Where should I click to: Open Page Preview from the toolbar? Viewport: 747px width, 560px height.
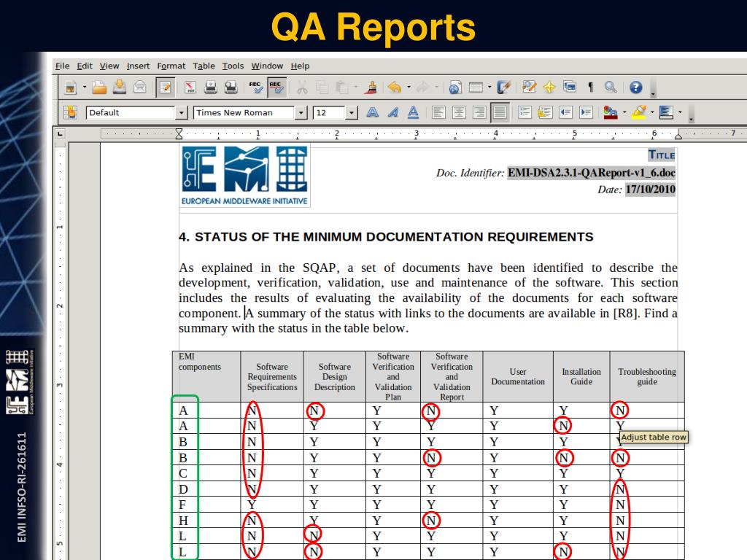point(231,87)
